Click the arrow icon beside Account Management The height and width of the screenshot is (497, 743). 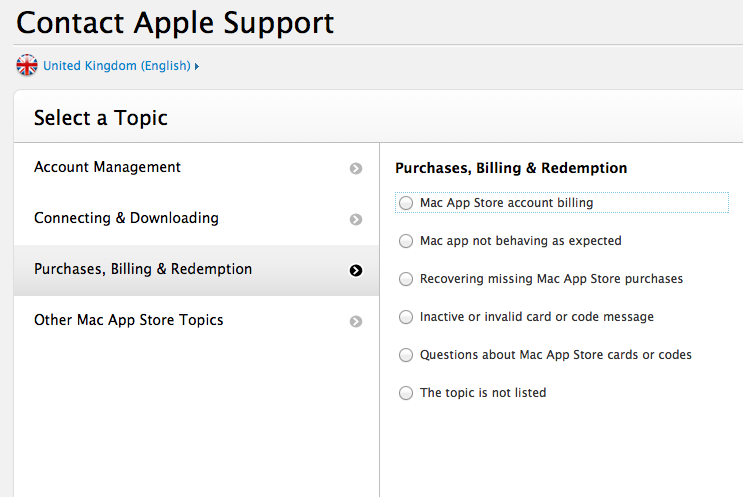[x=356, y=168]
